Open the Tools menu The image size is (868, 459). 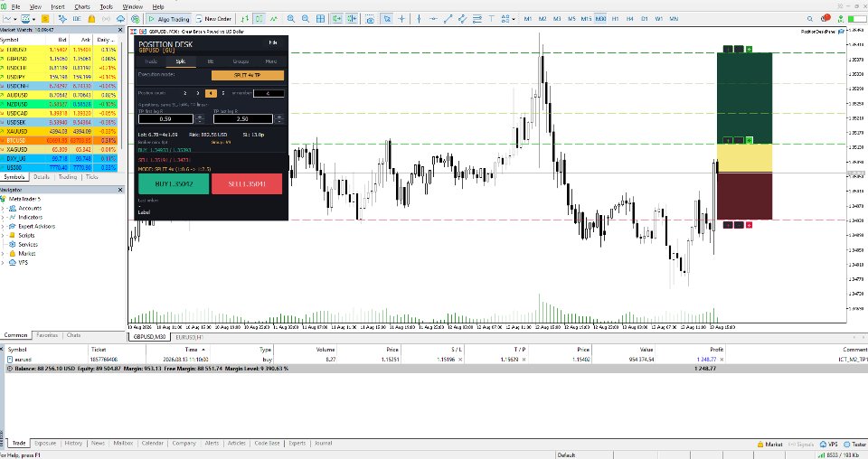click(x=107, y=6)
